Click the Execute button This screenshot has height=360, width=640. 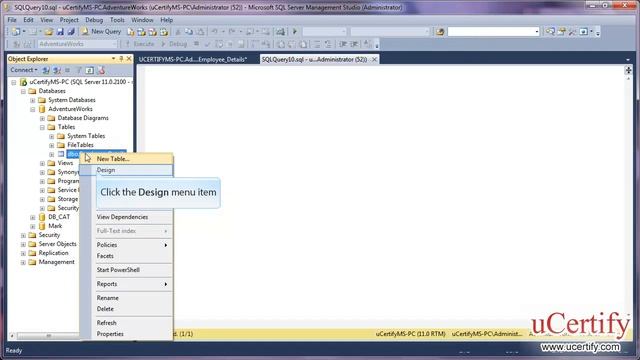pyautogui.click(x=139, y=44)
